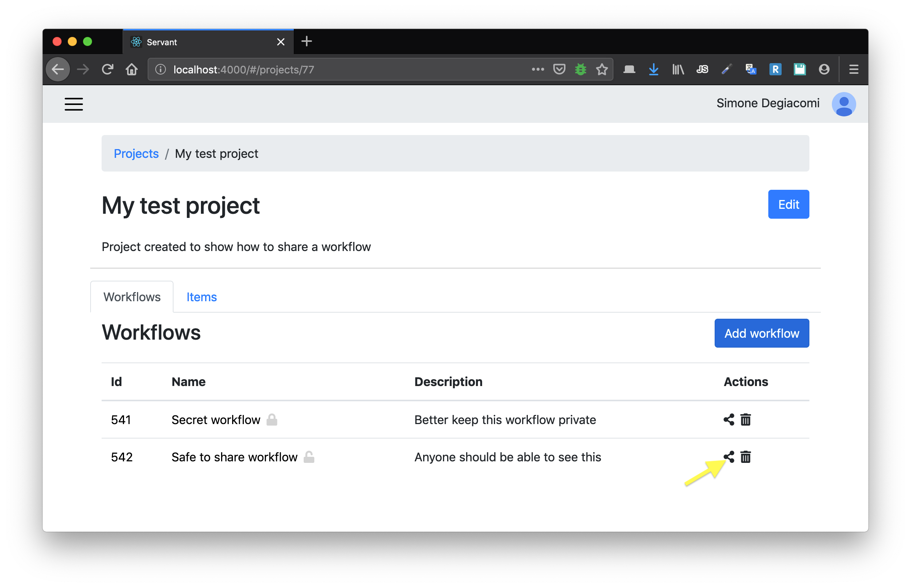Click the browser home icon
This screenshot has width=911, height=588.
point(132,70)
